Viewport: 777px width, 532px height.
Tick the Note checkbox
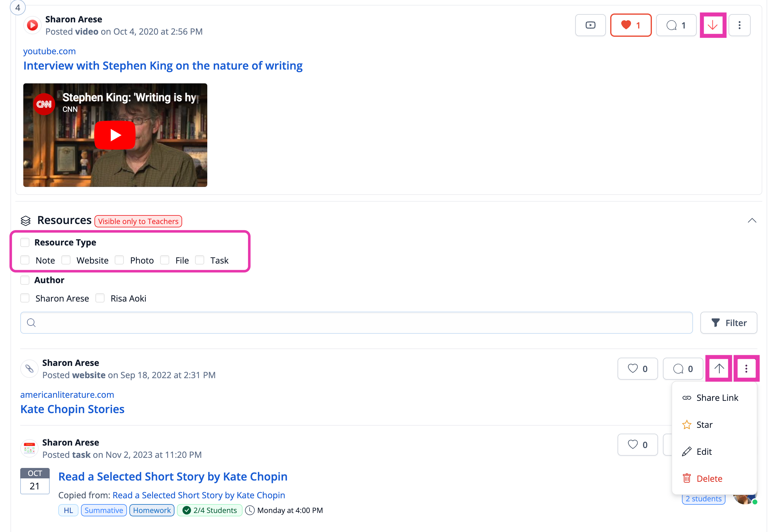point(25,260)
